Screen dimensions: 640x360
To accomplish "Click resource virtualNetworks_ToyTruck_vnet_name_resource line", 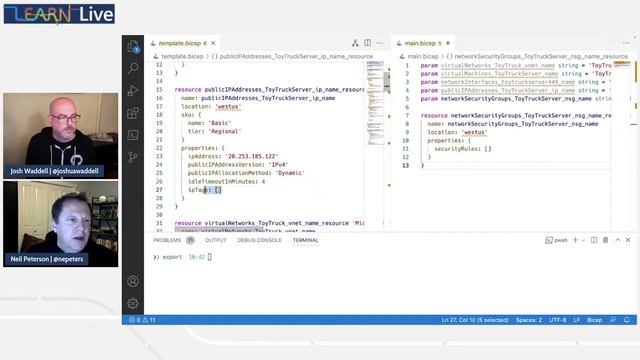I will click(x=269, y=223).
